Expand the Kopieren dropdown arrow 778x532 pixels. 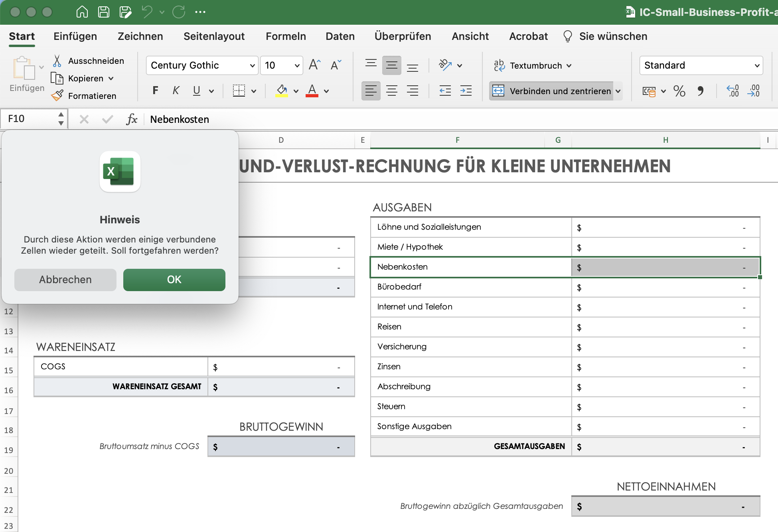pyautogui.click(x=111, y=78)
